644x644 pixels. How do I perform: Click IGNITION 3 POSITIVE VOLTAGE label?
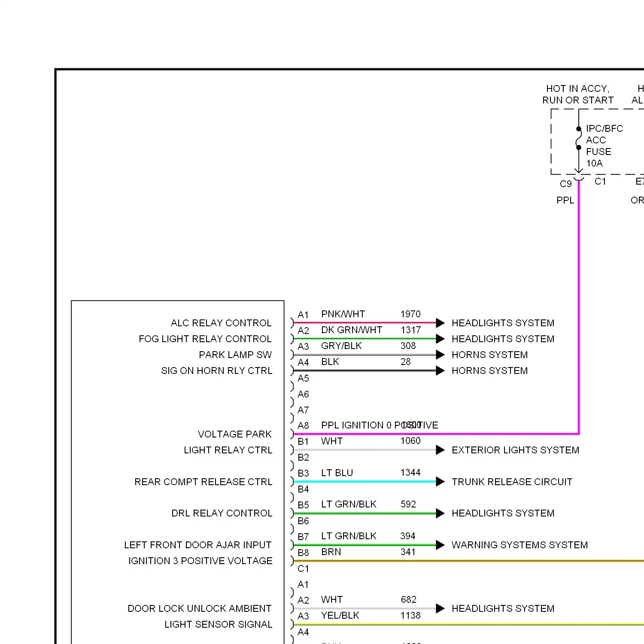point(200,561)
